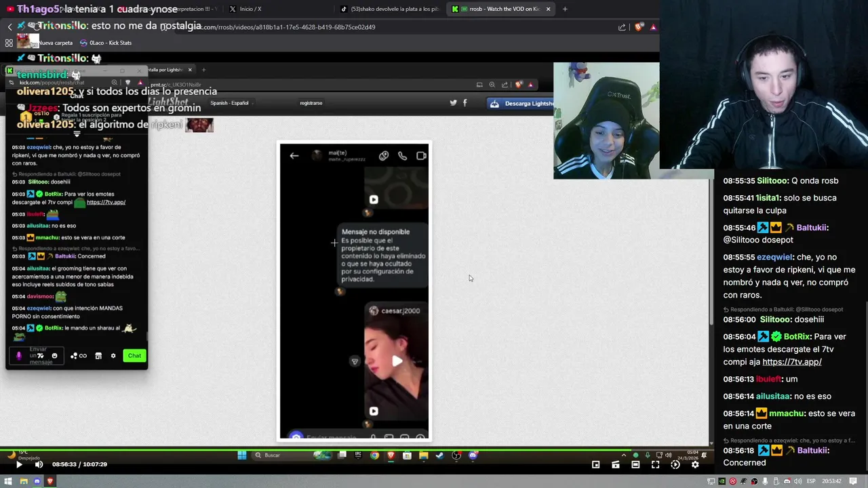
Task: Open playback speed control in player
Action: (x=675, y=464)
